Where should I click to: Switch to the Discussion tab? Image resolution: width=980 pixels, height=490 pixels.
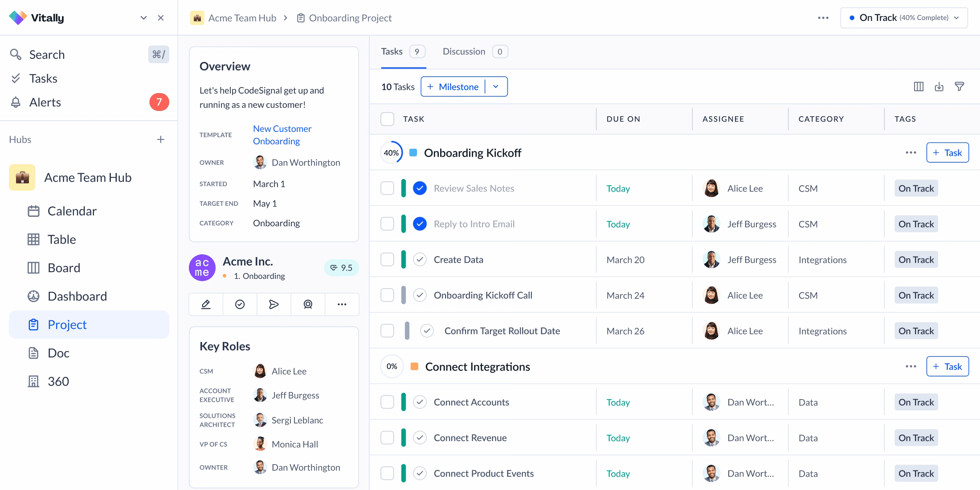(x=464, y=52)
